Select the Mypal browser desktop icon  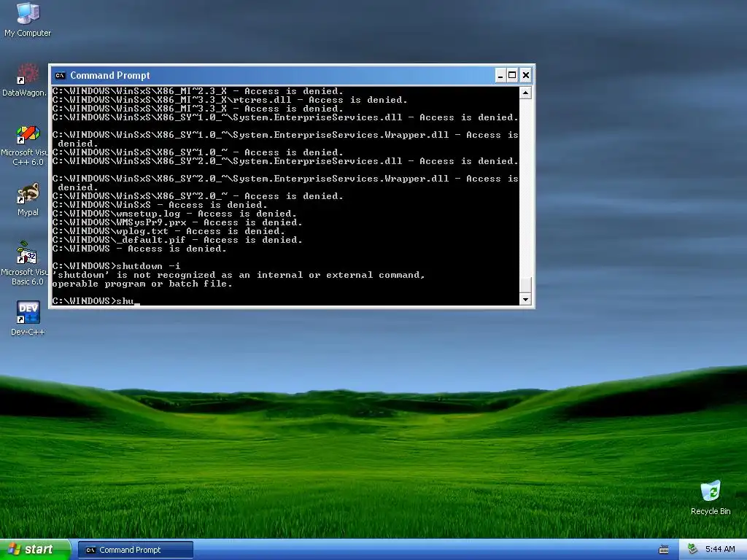pyautogui.click(x=28, y=199)
